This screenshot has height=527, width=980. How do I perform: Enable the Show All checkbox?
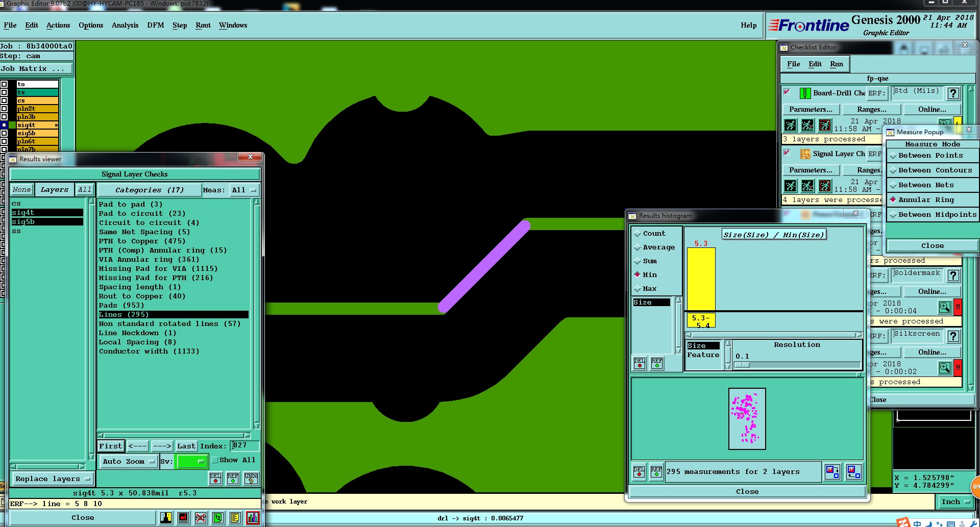tap(215, 460)
